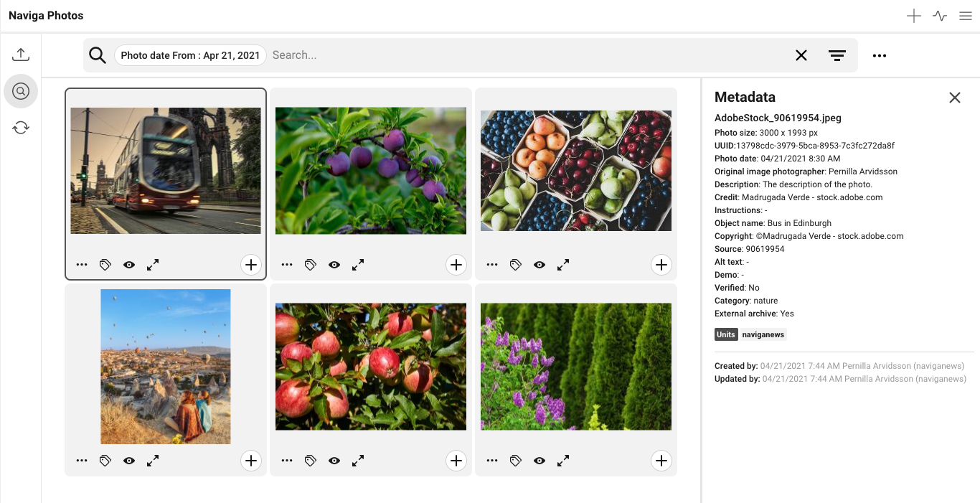This screenshot has height=503, width=980.
Task: Open the search view in left sidebar
Action: click(x=21, y=91)
